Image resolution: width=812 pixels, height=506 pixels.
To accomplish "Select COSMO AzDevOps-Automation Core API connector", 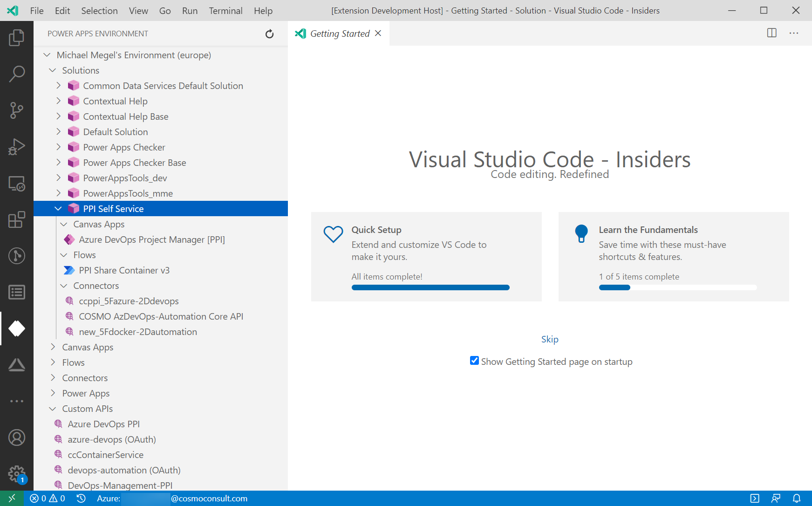I will pyautogui.click(x=161, y=316).
